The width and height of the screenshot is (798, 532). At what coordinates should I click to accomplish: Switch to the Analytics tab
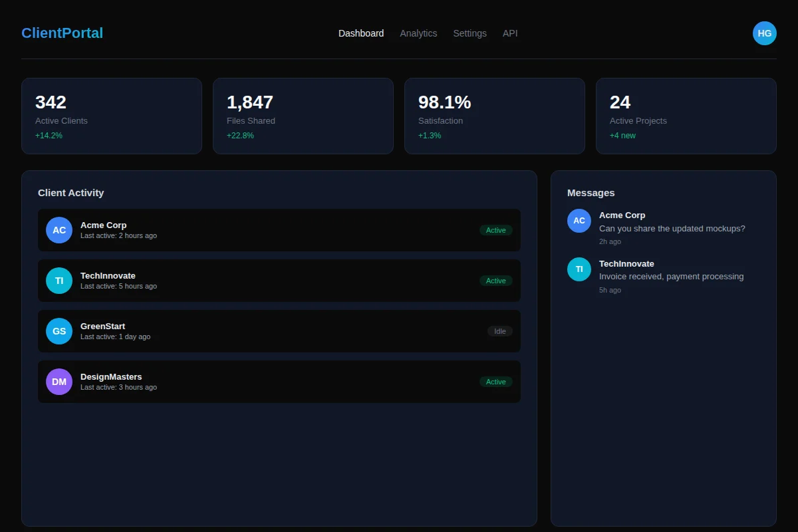(x=418, y=33)
